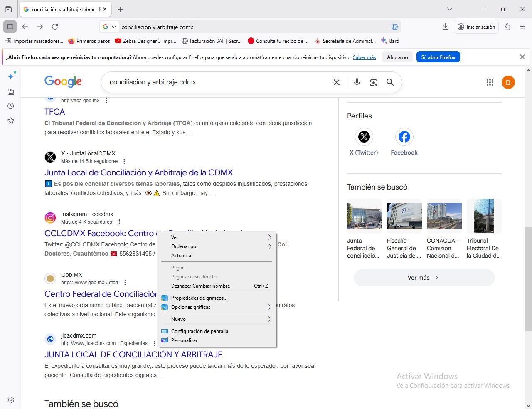Click the vertical page scrollbar thumb
Image resolution: width=532 pixels, height=409 pixels.
[528, 278]
